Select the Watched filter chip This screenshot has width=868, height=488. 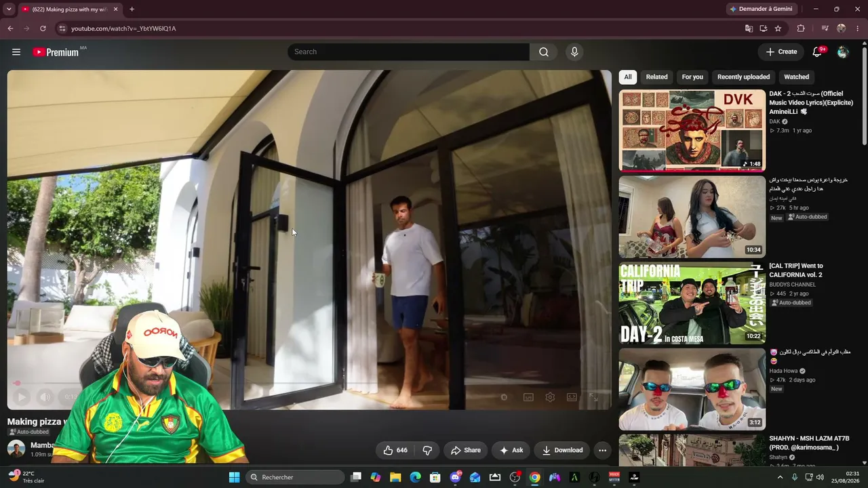tap(797, 77)
